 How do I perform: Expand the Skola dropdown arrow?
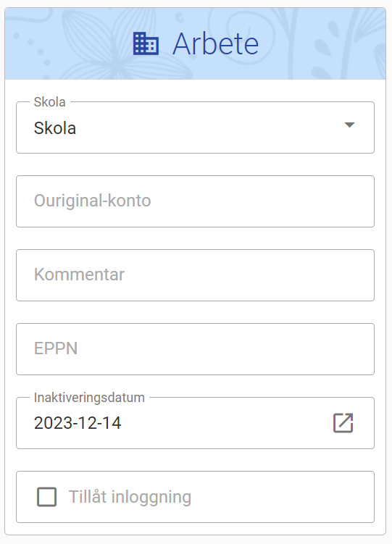pos(349,125)
